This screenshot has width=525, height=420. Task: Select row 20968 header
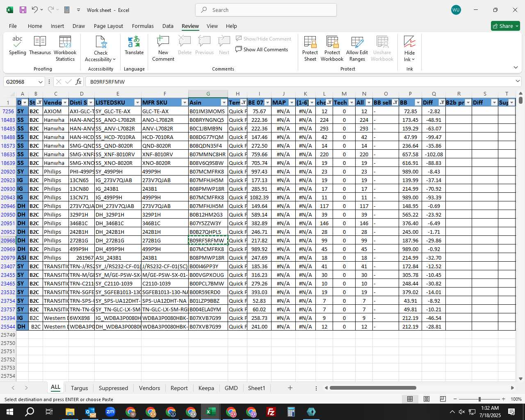coord(8,240)
